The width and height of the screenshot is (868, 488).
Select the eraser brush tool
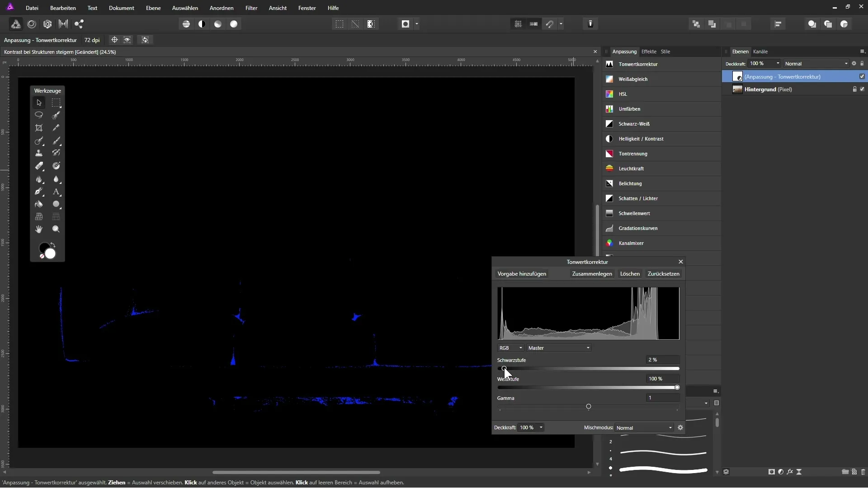click(x=39, y=166)
